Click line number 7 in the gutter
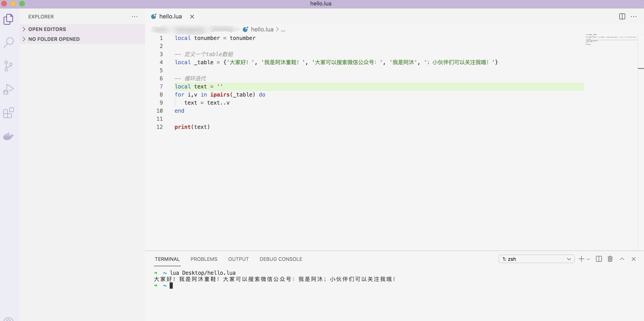The image size is (644, 321). pyautogui.click(x=161, y=86)
